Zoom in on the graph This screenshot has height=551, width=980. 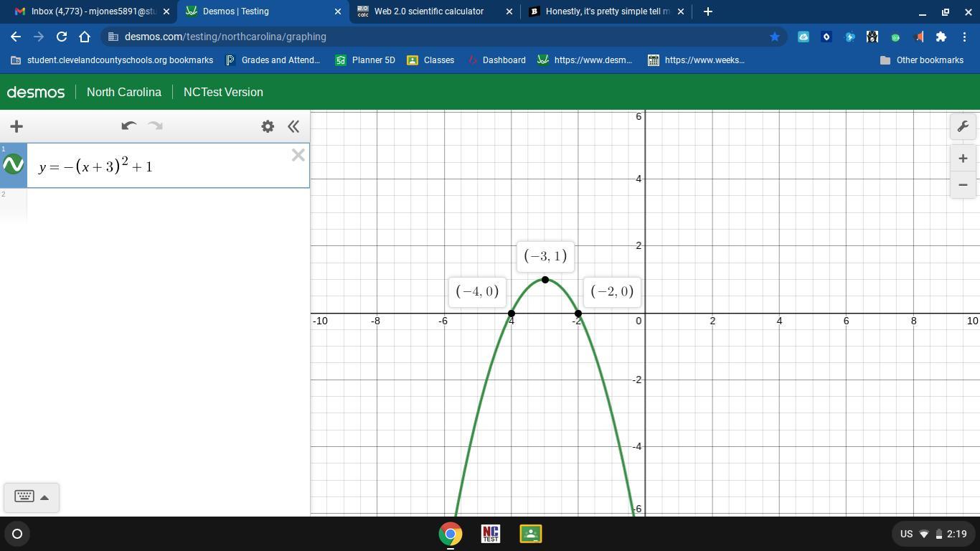(x=963, y=159)
